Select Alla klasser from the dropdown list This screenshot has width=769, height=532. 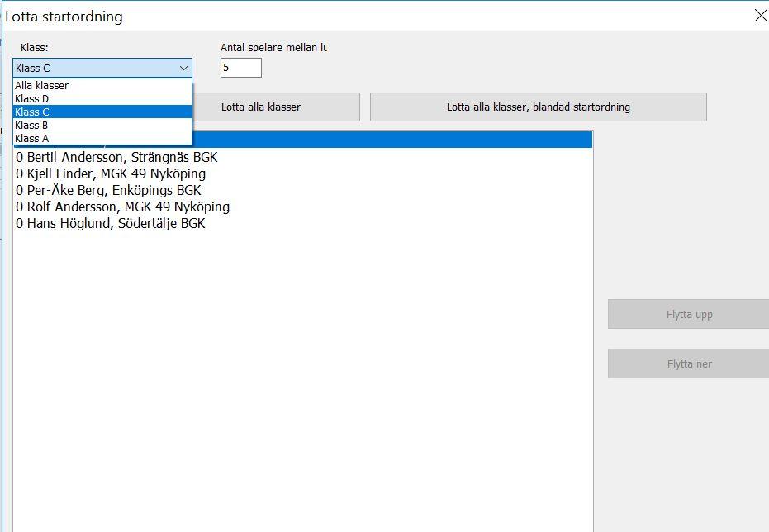click(x=102, y=85)
